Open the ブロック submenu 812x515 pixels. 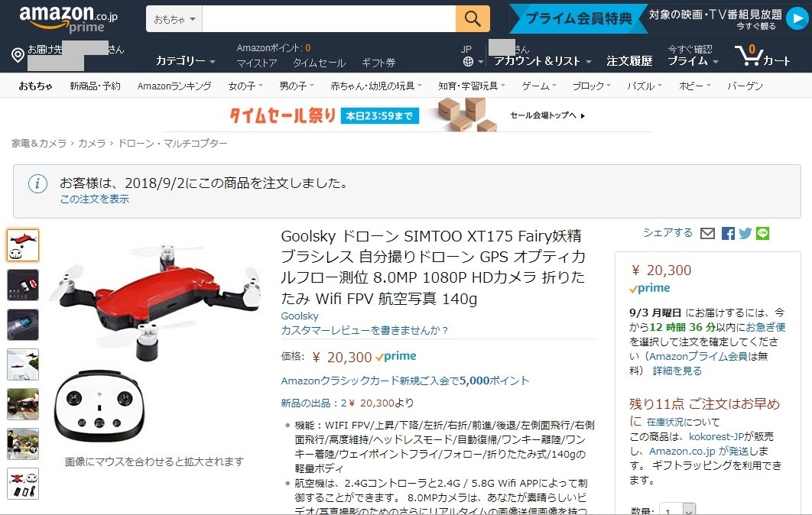click(591, 86)
